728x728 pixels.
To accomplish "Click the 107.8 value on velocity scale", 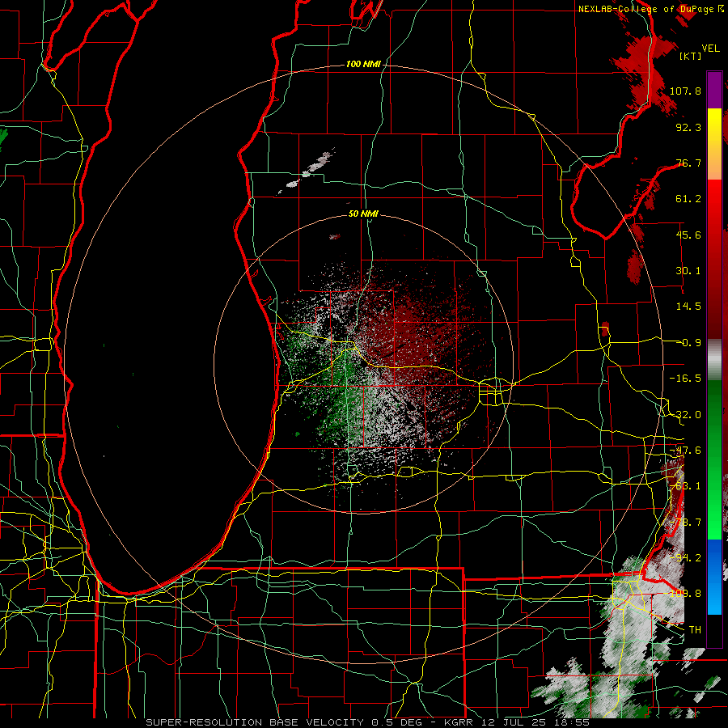I will point(685,91).
